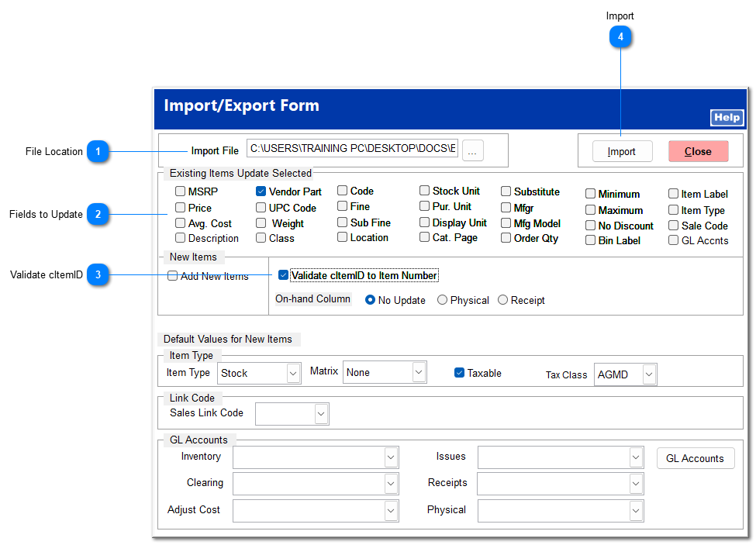Enable the Minimum checkbox
Image resolution: width=756 pixels, height=545 pixels.
pyautogui.click(x=590, y=194)
